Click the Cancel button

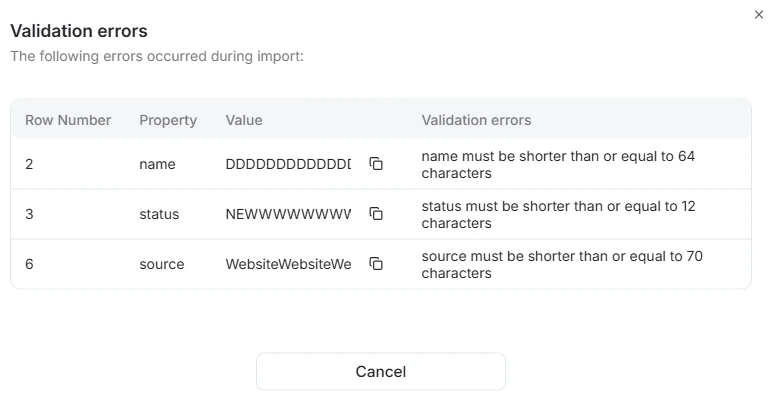(381, 371)
